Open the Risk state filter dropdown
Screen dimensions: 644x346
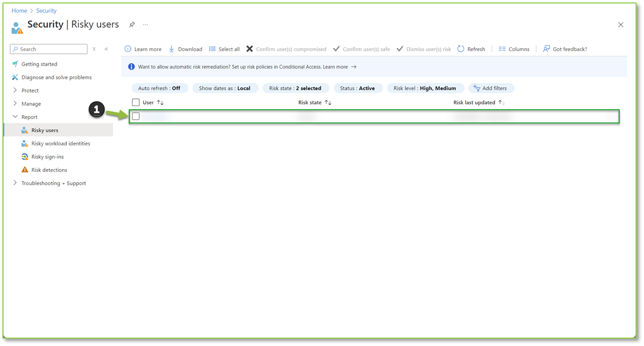click(x=296, y=88)
